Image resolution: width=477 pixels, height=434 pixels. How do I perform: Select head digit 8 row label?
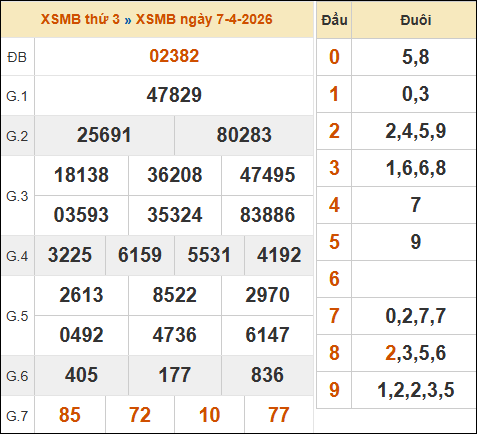pos(334,353)
